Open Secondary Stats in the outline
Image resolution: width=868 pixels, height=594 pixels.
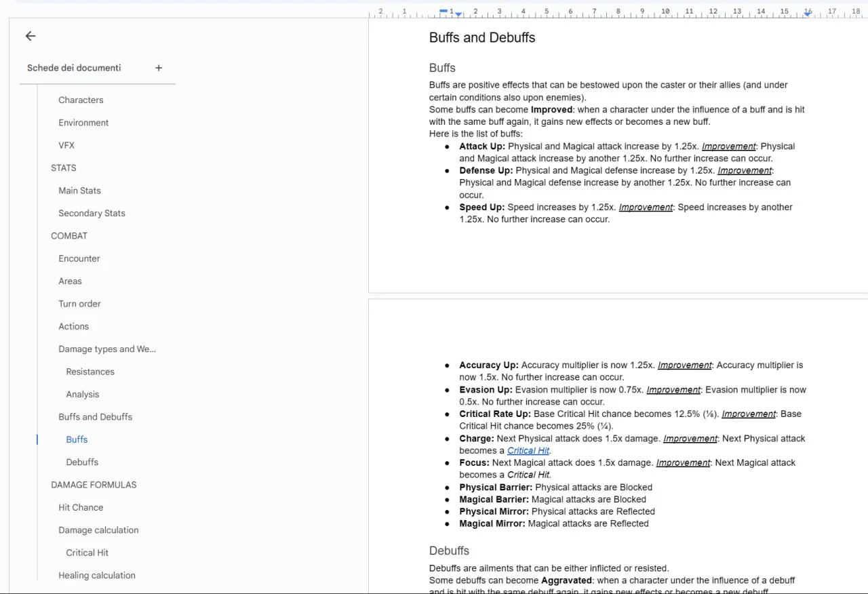(92, 213)
